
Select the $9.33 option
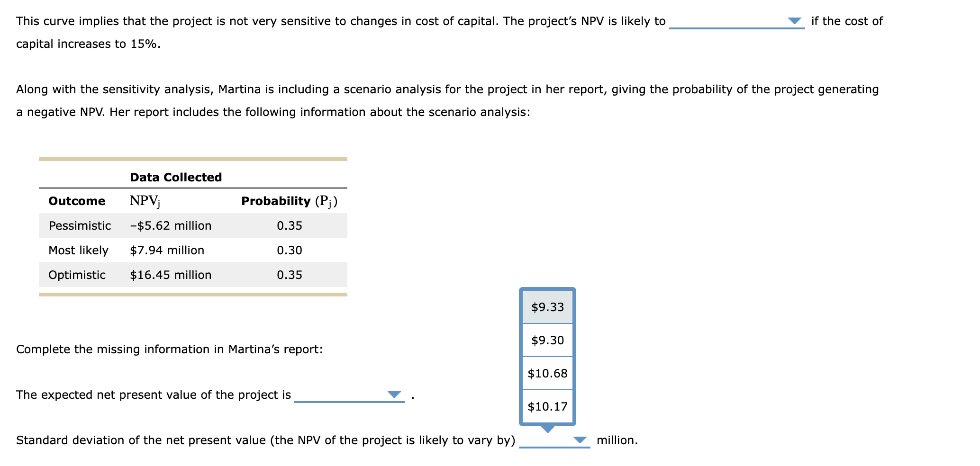pyautogui.click(x=547, y=307)
